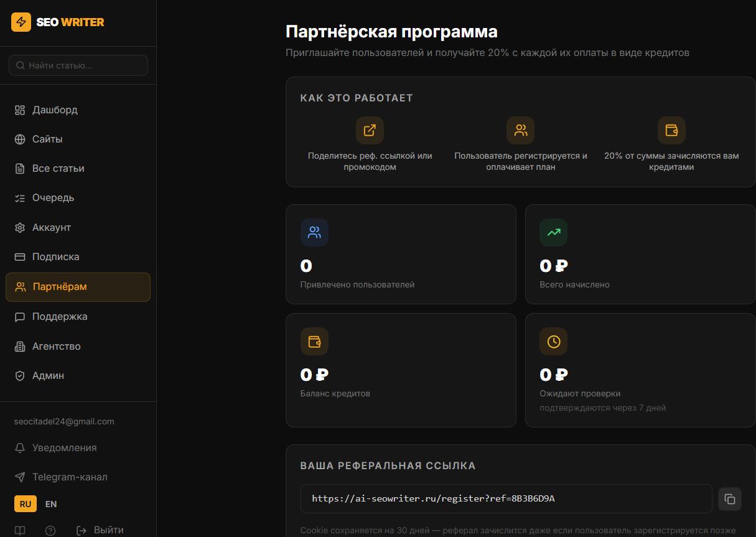
Task: Click the '0 ₽' value above Всего начислено
Action: 554,266
